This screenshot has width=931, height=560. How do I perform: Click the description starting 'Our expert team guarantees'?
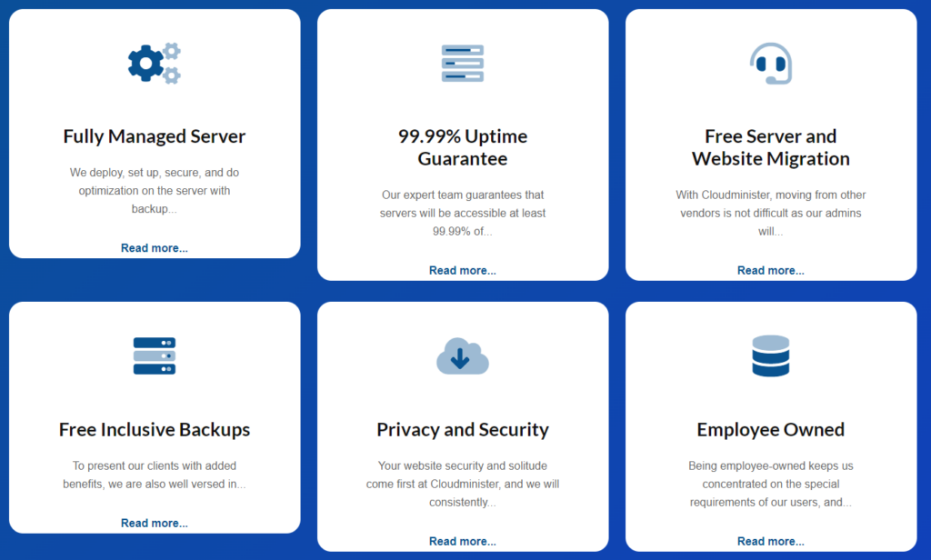[x=463, y=214]
